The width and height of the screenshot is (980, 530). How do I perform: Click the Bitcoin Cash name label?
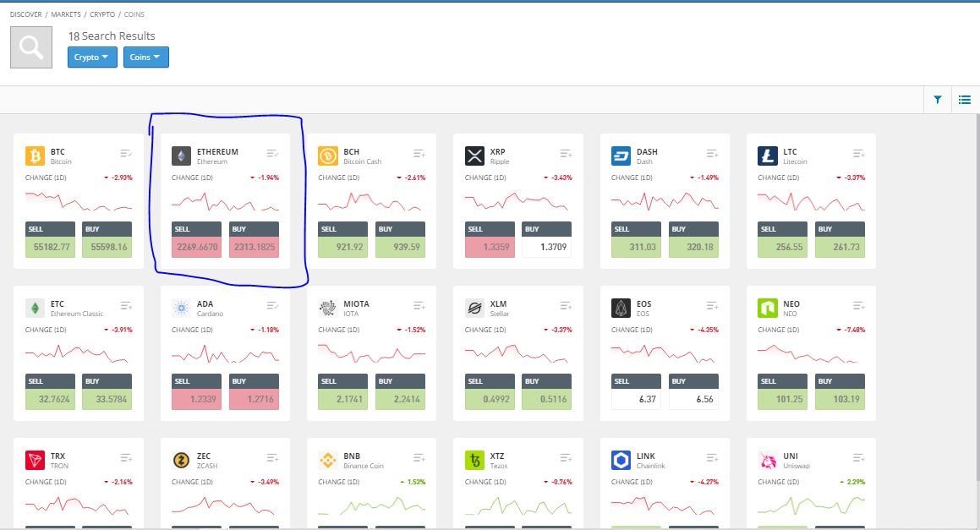point(363,161)
